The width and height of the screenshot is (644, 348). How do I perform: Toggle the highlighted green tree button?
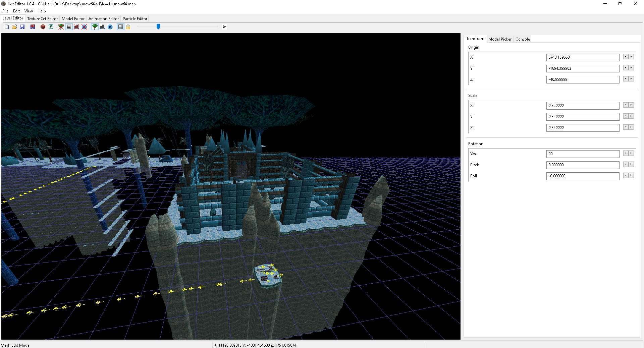pyautogui.click(x=95, y=27)
